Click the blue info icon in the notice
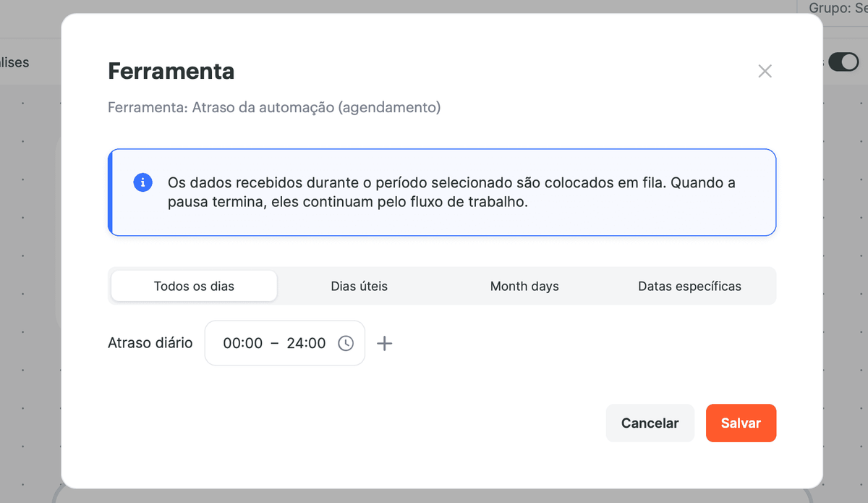 [143, 182]
